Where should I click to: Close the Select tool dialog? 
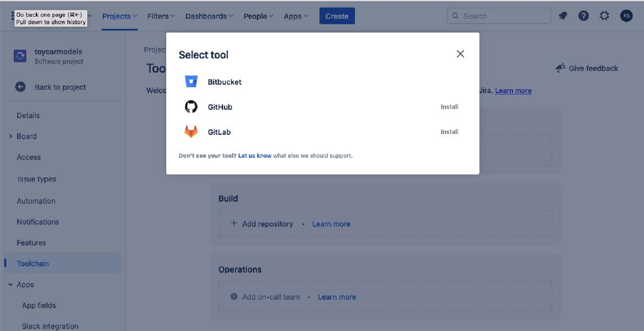pyautogui.click(x=460, y=54)
